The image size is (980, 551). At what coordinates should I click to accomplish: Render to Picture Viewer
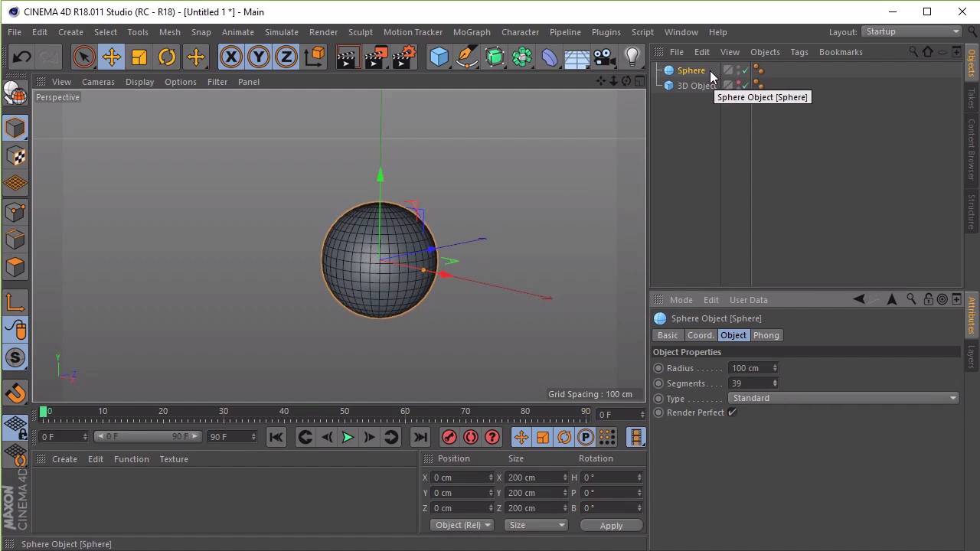375,57
